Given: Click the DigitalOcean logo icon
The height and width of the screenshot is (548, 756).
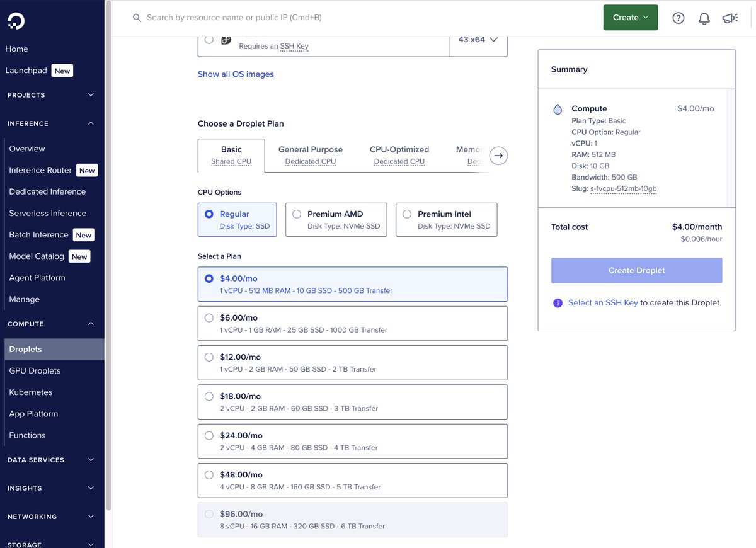Looking at the screenshot, I should pos(16,21).
